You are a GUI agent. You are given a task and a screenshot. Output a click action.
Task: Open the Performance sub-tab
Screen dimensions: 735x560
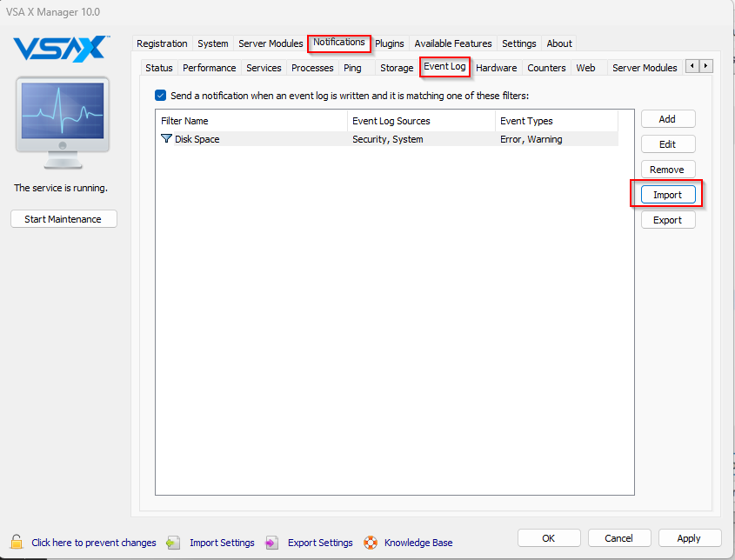click(x=209, y=68)
